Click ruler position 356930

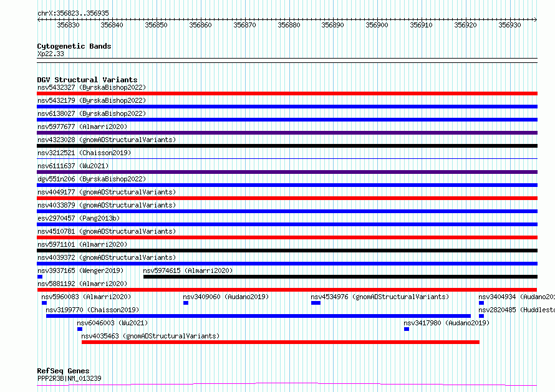click(509, 25)
